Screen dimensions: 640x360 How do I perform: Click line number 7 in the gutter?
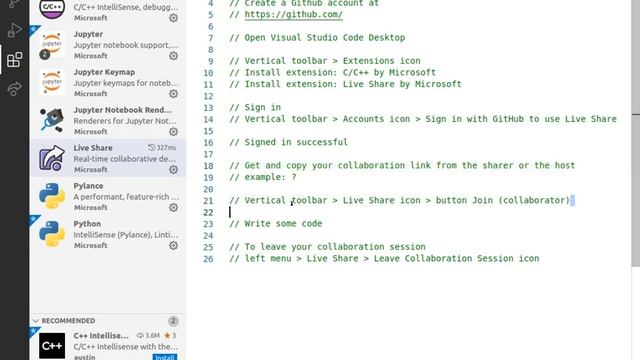pos(211,38)
